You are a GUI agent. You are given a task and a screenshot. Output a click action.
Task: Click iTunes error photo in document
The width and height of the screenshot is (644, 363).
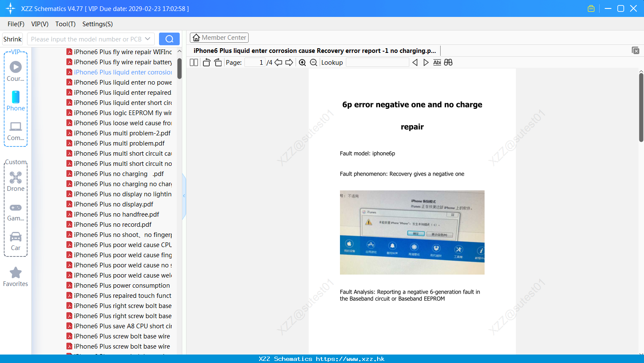[x=412, y=232]
